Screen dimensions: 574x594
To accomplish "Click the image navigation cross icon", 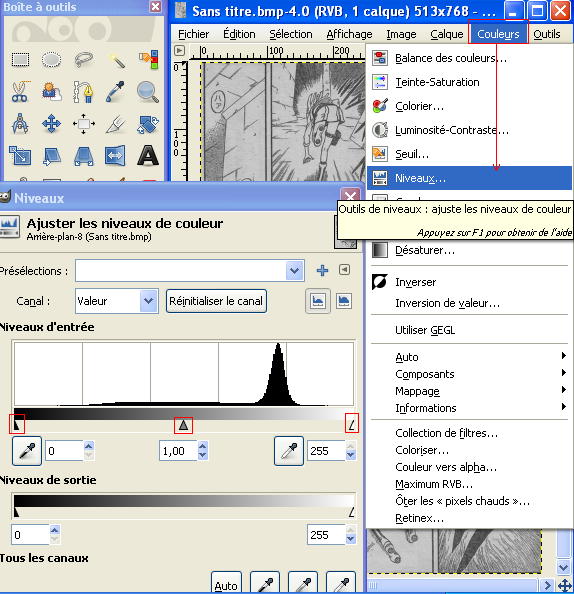I will (565, 585).
